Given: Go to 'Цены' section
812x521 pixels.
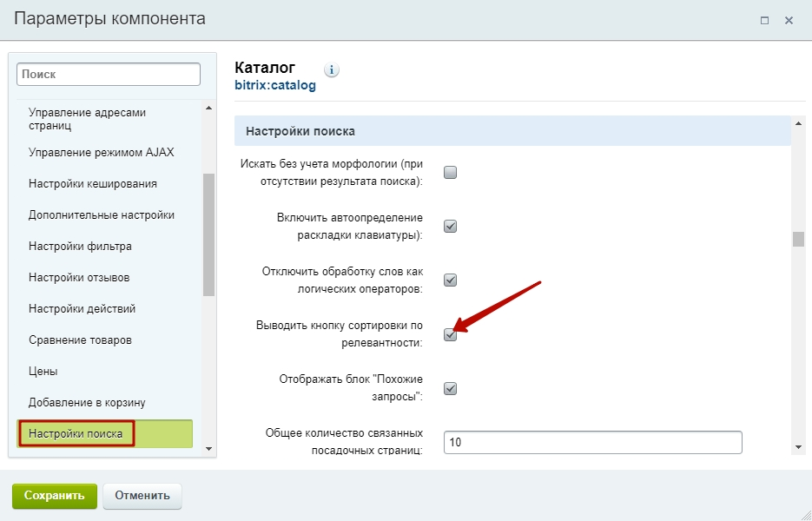Looking at the screenshot, I should (43, 372).
